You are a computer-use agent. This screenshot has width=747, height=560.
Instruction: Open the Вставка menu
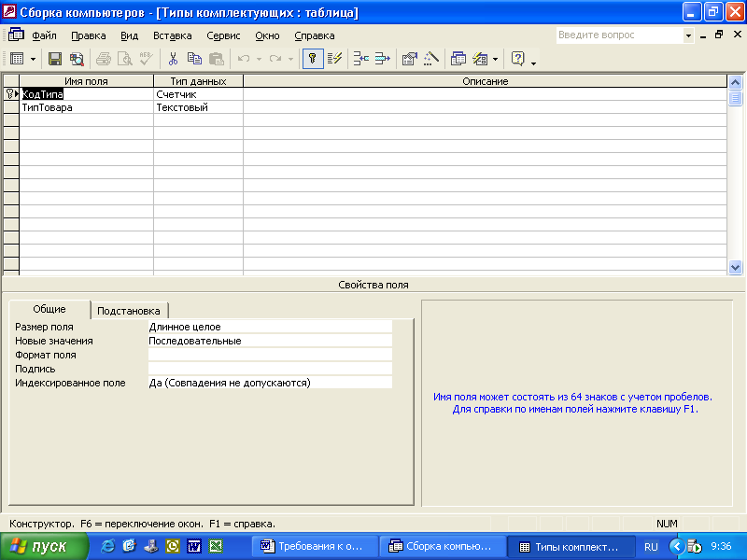[x=172, y=35]
